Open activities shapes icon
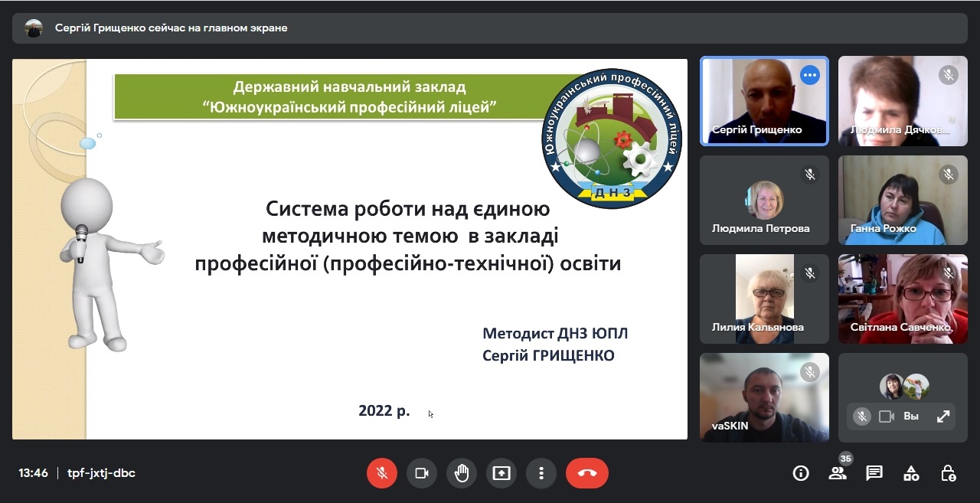Image resolution: width=980 pixels, height=503 pixels. click(911, 473)
